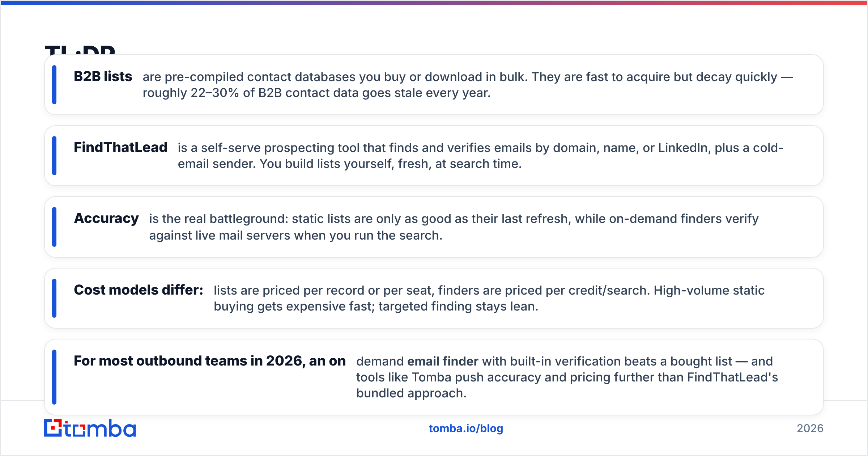868x456 pixels.
Task: Click the Cost models differ heading
Action: tap(139, 290)
